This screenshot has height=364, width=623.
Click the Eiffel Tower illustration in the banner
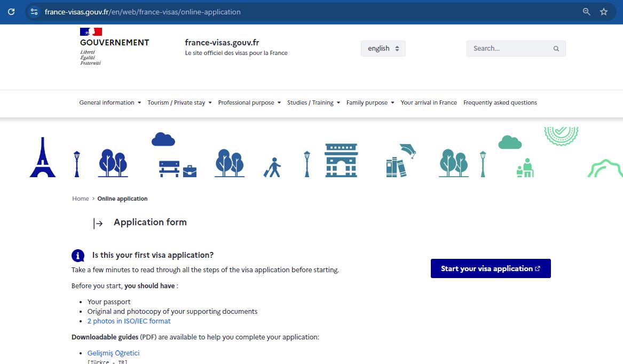pos(42,157)
